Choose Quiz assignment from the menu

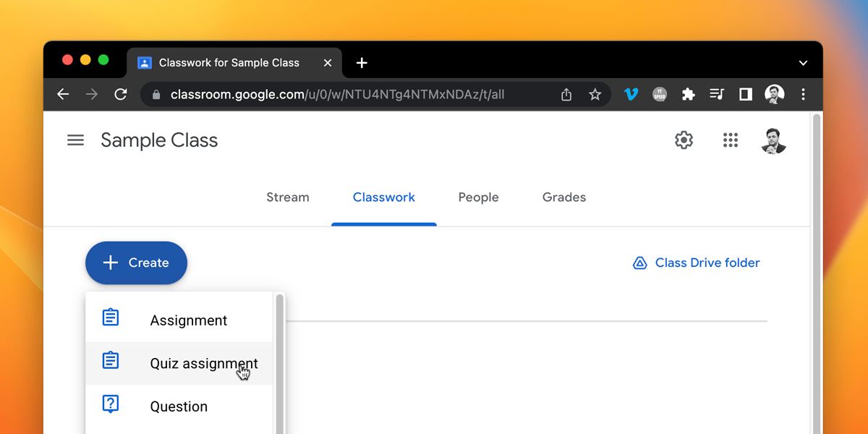[x=203, y=363]
